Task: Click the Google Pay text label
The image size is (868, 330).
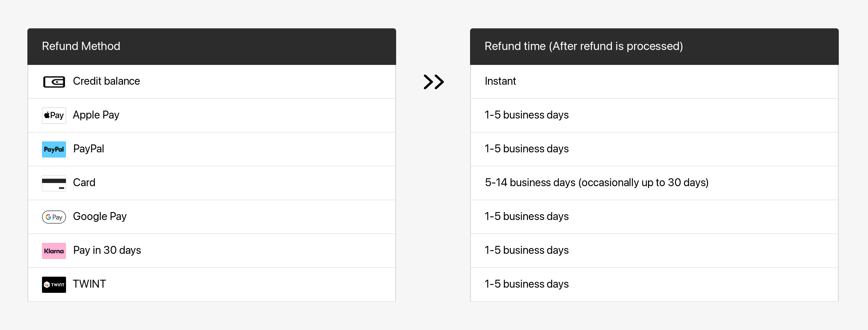Action: 99,216
